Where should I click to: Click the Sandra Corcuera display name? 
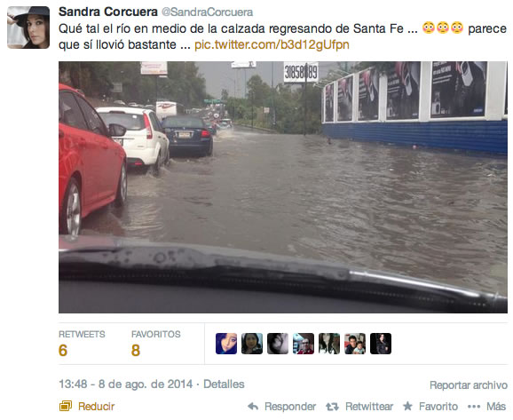[x=108, y=12]
